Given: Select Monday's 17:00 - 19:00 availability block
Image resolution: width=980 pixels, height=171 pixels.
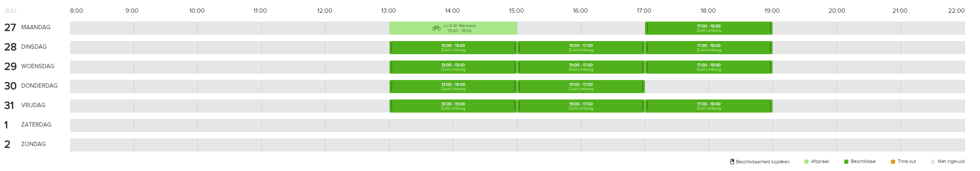Looking at the screenshot, I should (x=708, y=28).
